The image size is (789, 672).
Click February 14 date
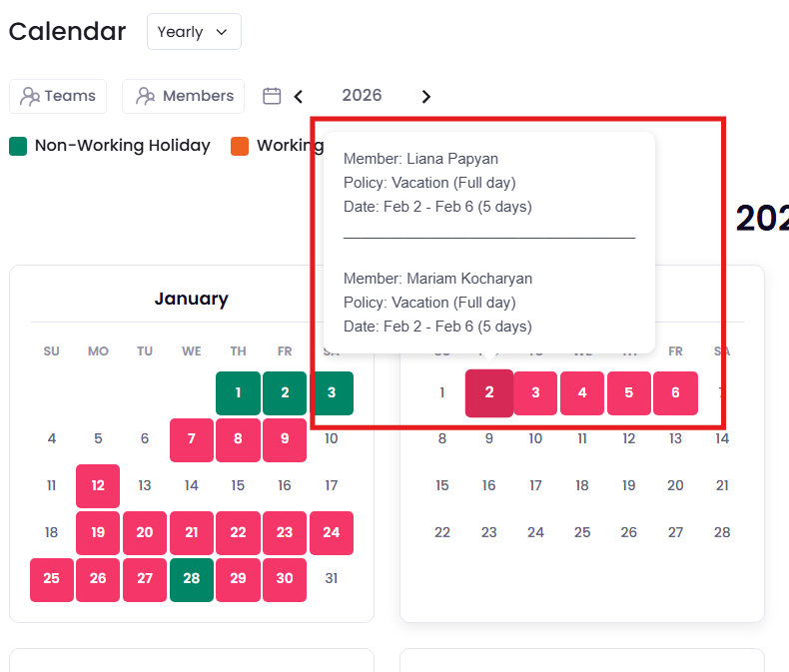coord(722,439)
